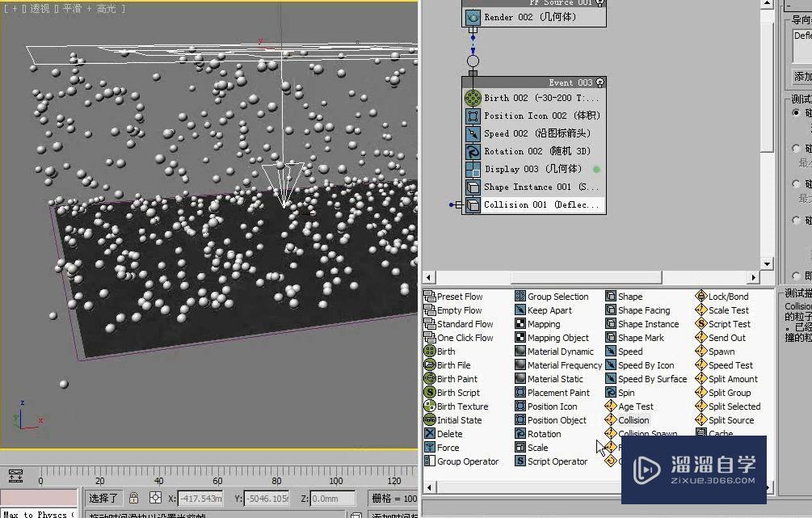Click the X coordinate input field
Screen dimensions: 812x518
coord(200,499)
